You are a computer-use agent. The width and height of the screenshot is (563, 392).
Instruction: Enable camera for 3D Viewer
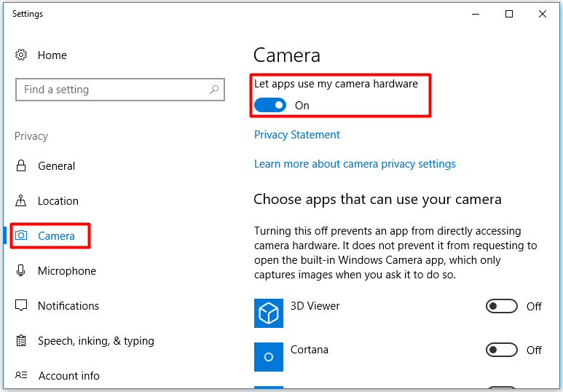502,307
